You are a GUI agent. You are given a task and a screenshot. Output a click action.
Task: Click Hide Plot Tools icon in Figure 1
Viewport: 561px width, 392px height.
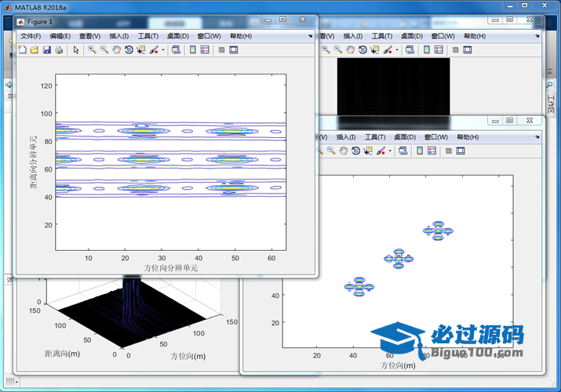[x=221, y=49]
